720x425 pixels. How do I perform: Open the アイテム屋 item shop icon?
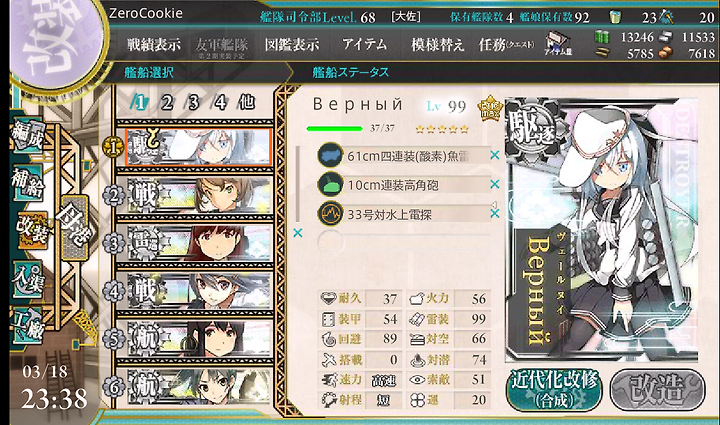(558, 45)
